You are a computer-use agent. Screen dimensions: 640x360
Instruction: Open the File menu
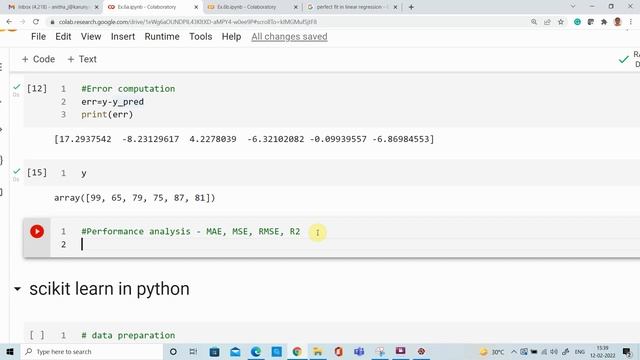38,37
